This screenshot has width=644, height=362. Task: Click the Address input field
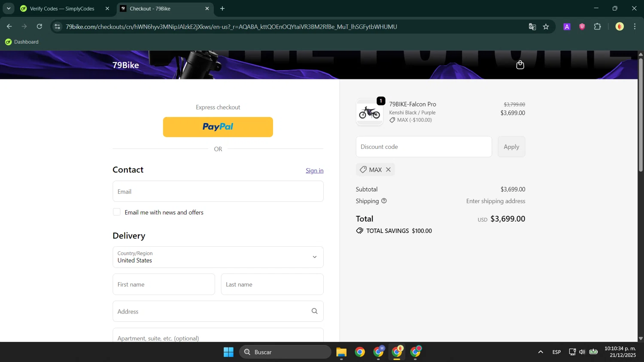218,311
